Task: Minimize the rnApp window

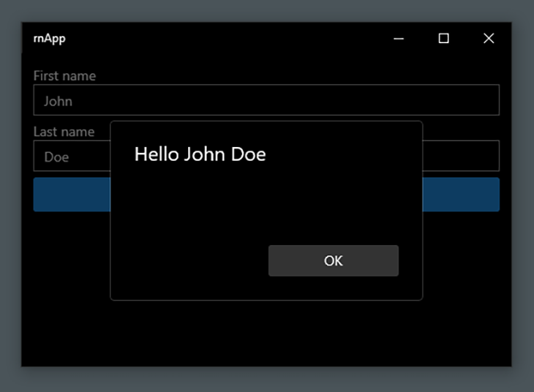Action: pyautogui.click(x=399, y=39)
